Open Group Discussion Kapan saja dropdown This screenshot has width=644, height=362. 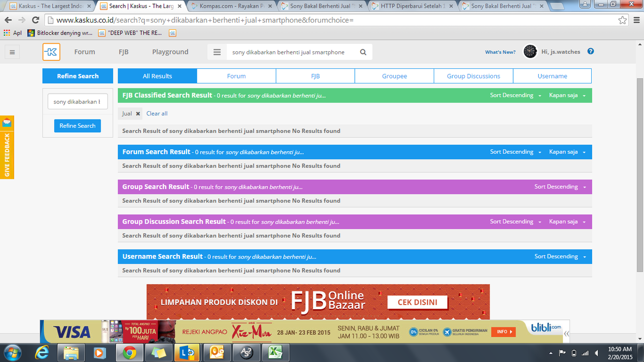click(568, 222)
